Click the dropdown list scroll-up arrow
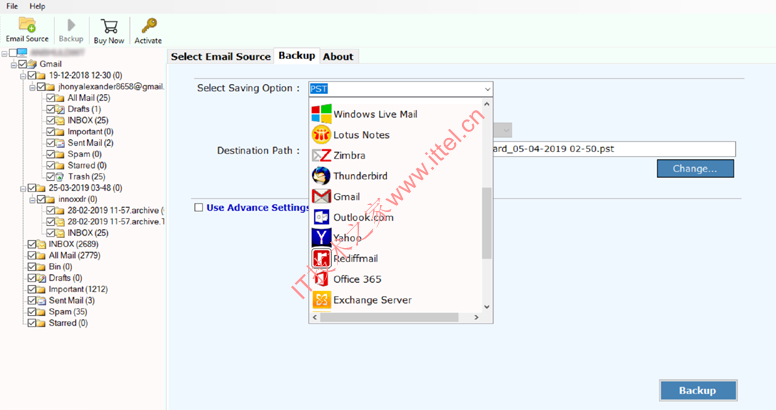Viewport: 776px width, 410px height. pos(486,104)
